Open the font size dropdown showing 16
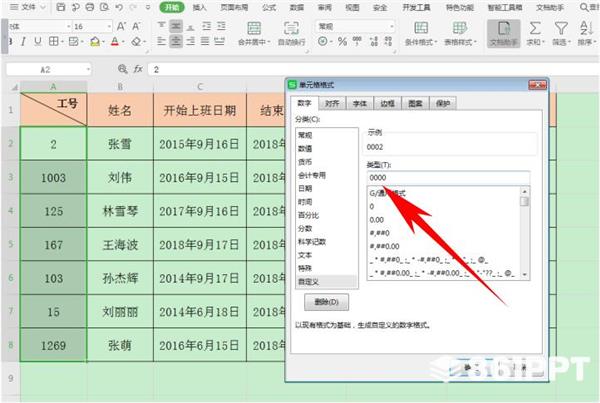The image size is (600, 403). point(109,26)
